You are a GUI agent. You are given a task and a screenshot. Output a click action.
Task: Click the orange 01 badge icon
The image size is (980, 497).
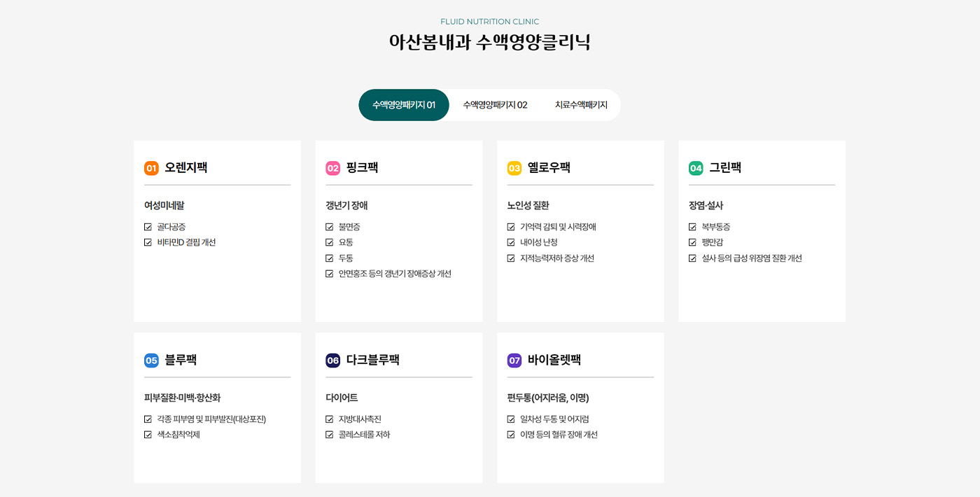(x=151, y=168)
